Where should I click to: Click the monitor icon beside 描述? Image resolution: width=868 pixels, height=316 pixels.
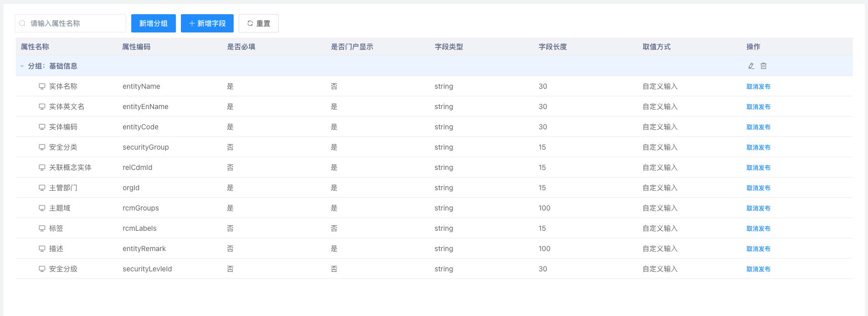(42, 249)
